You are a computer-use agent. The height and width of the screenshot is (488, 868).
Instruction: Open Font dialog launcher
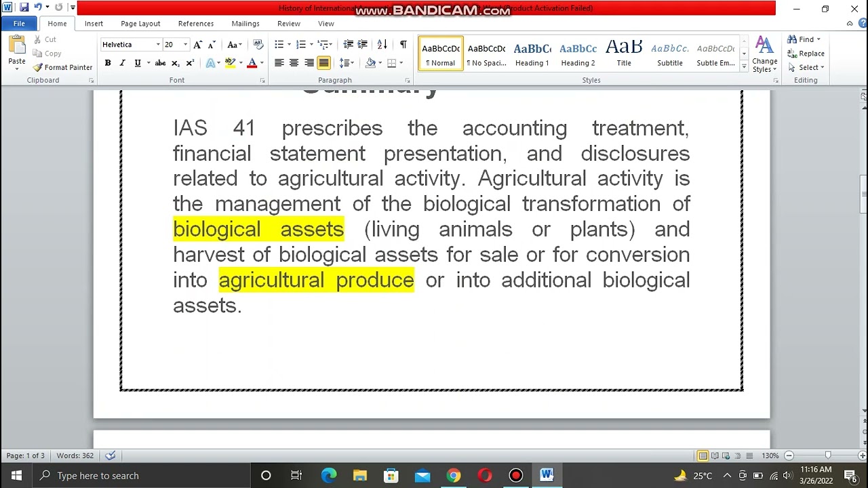click(x=262, y=81)
